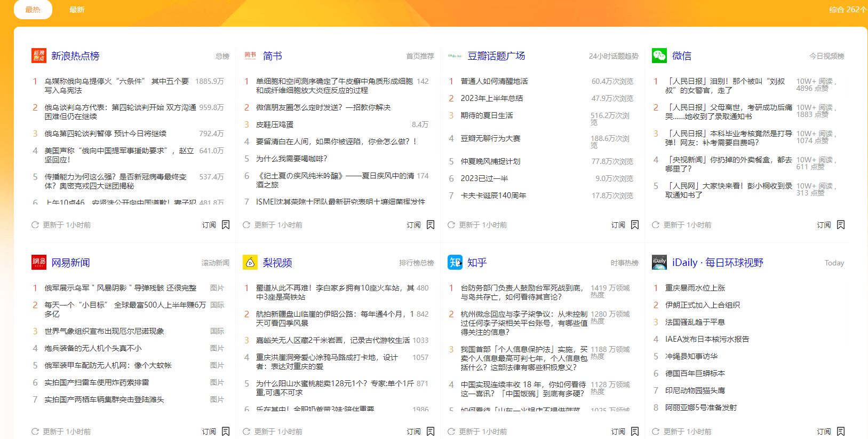Subscribe with 订阅 in 简书 card
Screen dimensions: 868x439
[414, 225]
